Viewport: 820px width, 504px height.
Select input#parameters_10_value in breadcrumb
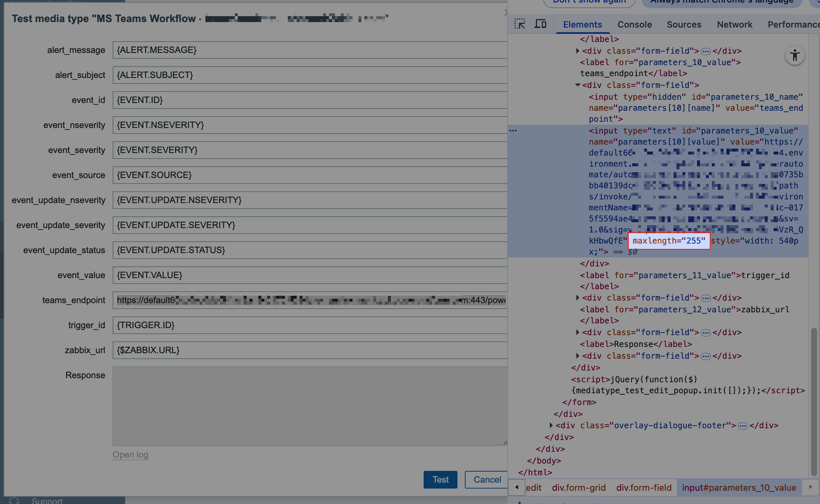(739, 488)
